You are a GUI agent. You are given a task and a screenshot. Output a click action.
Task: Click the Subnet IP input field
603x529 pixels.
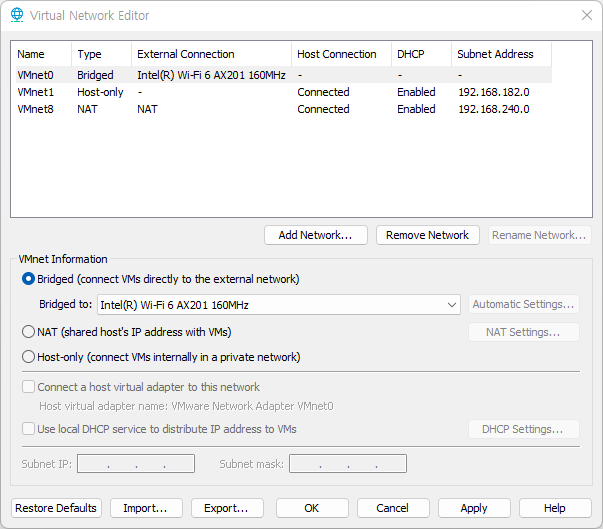pos(136,464)
